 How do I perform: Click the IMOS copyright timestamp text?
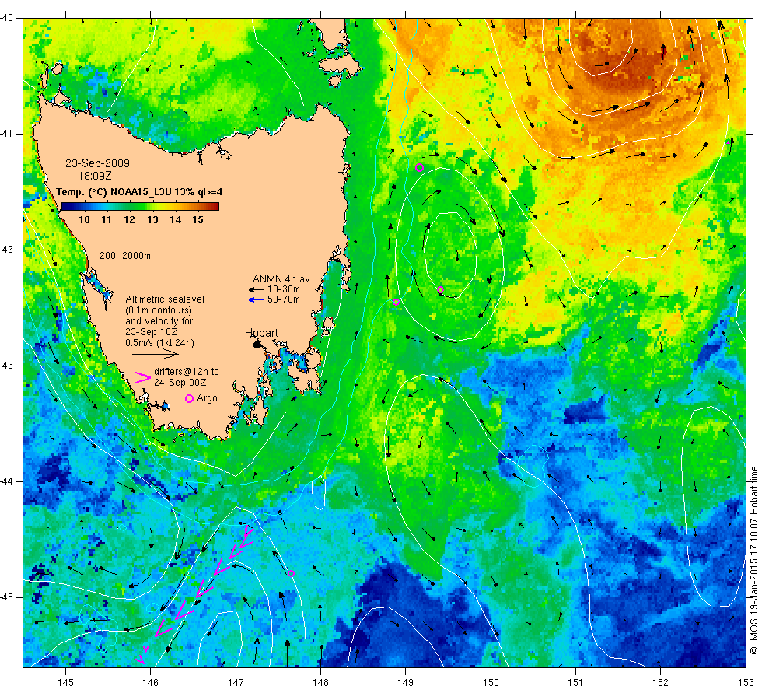(x=753, y=561)
